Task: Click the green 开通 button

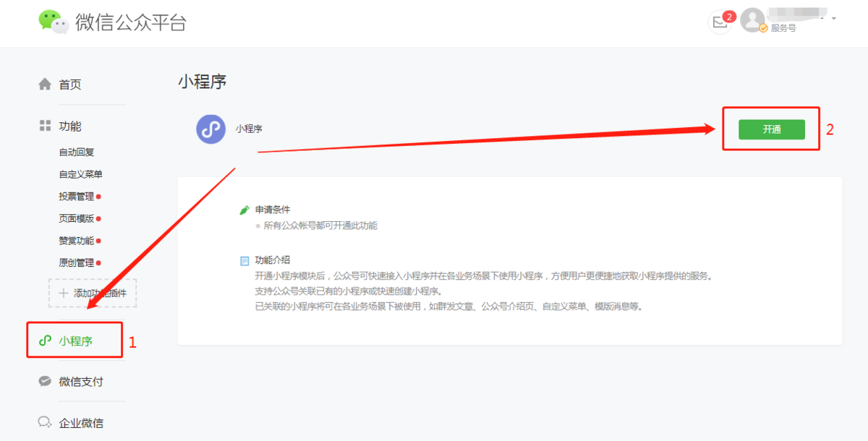Action: pos(772,129)
